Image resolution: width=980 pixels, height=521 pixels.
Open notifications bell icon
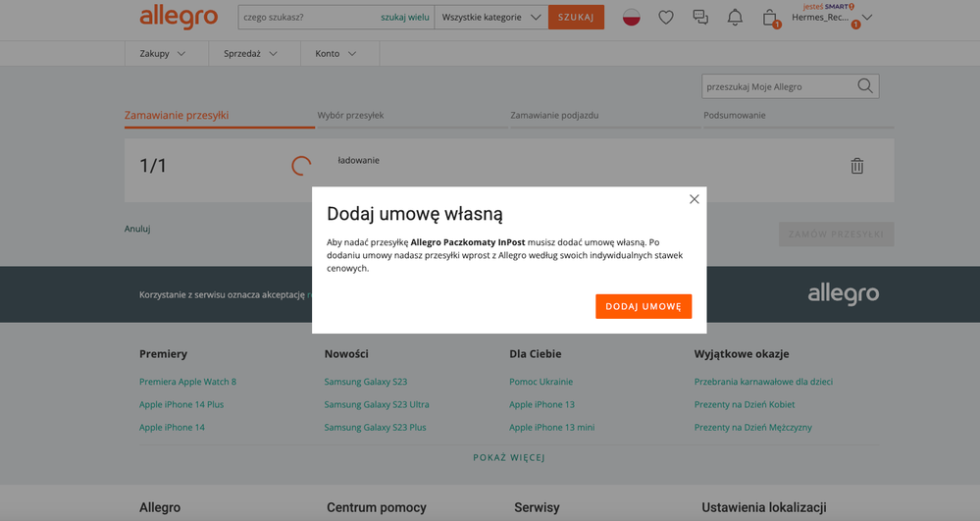(735, 18)
